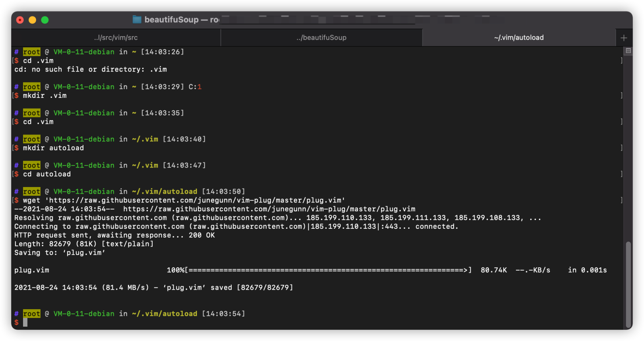Click the 'cd autoload' command
Viewport: 644px width, 341px height.
(x=47, y=174)
